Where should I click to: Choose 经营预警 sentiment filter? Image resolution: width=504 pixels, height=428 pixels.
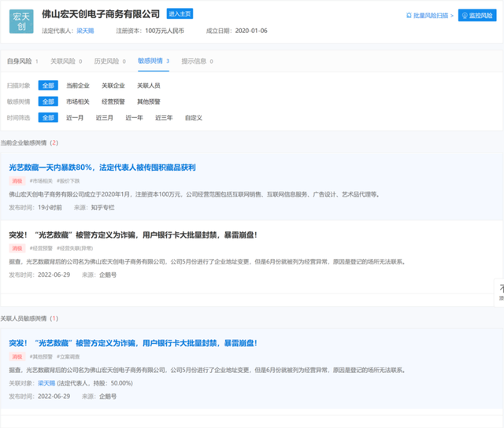[113, 101]
